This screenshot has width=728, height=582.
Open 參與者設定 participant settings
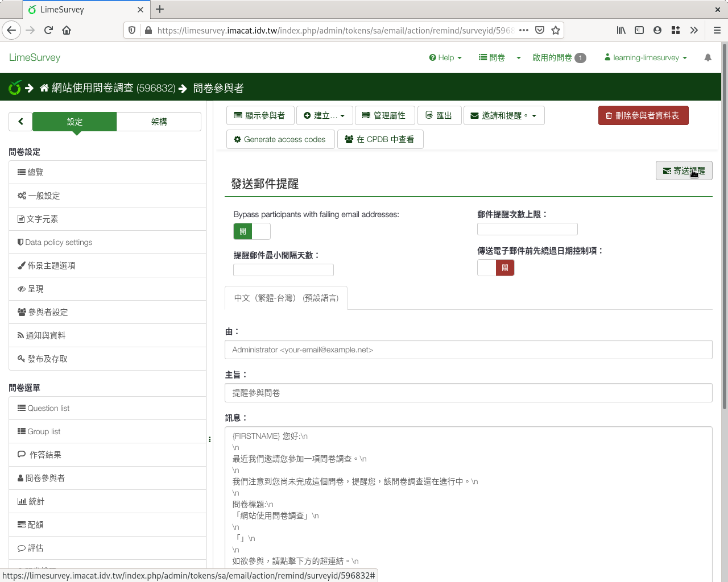[107, 312]
